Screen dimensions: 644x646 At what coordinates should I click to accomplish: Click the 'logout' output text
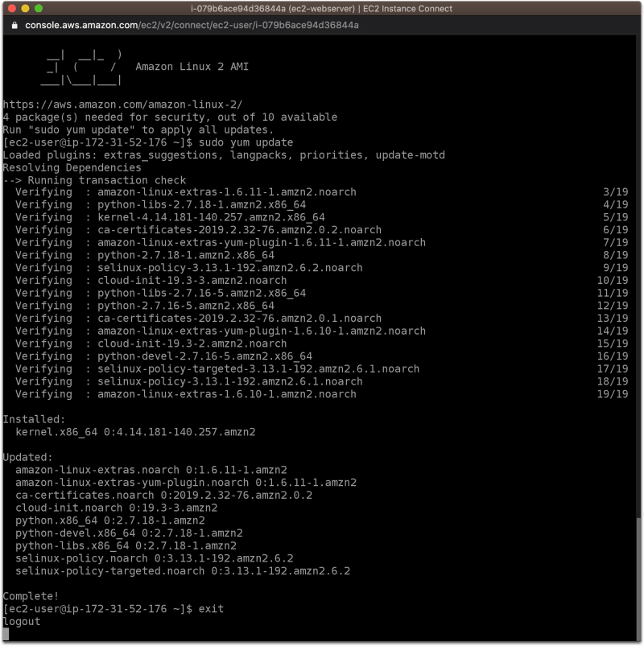22,622
